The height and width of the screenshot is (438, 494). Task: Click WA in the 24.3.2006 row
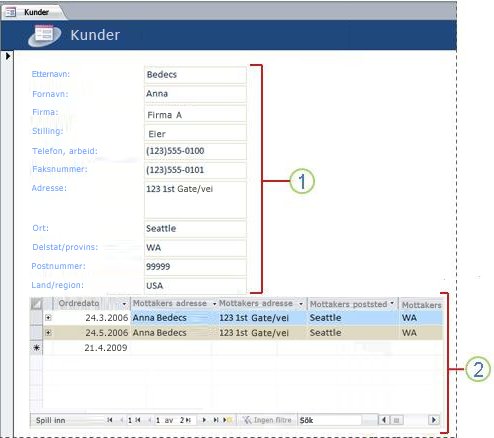[x=409, y=318]
